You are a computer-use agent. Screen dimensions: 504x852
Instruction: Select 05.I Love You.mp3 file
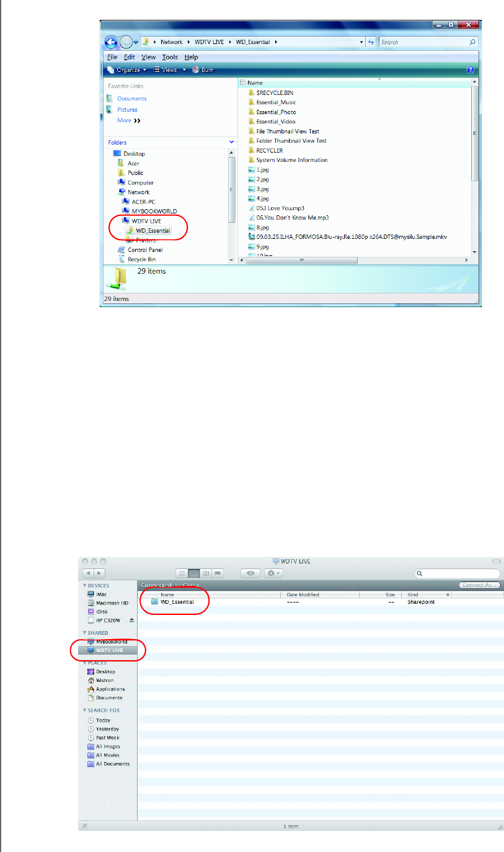276,208
